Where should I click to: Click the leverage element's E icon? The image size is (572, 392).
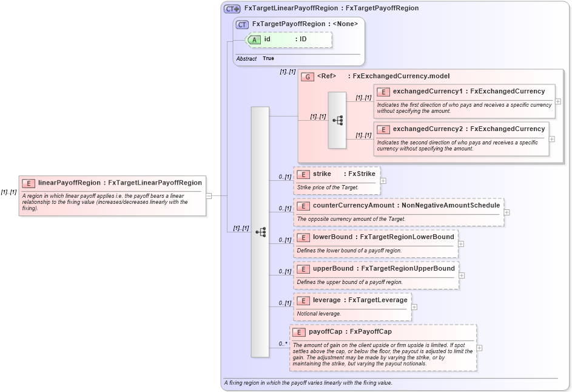(x=303, y=300)
